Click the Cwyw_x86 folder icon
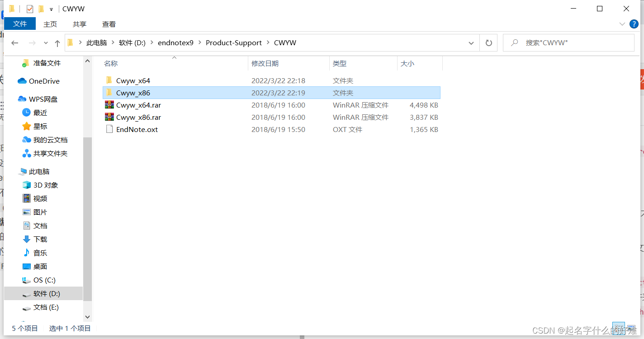The height and width of the screenshot is (339, 644). click(109, 93)
